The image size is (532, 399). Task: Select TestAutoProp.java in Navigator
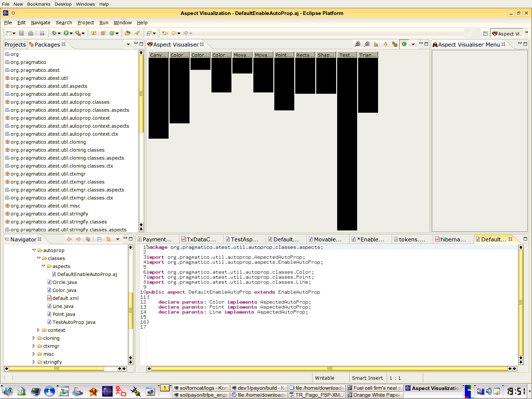[x=74, y=322]
